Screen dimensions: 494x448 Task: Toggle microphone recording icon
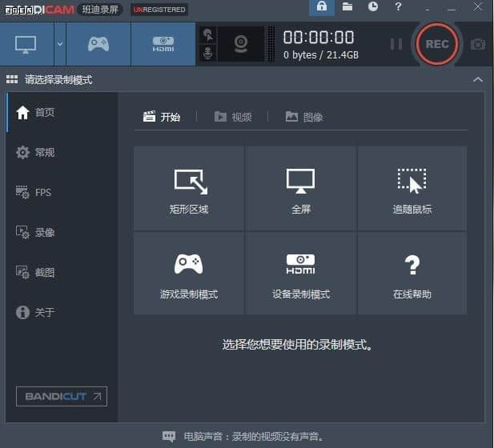pos(208,53)
